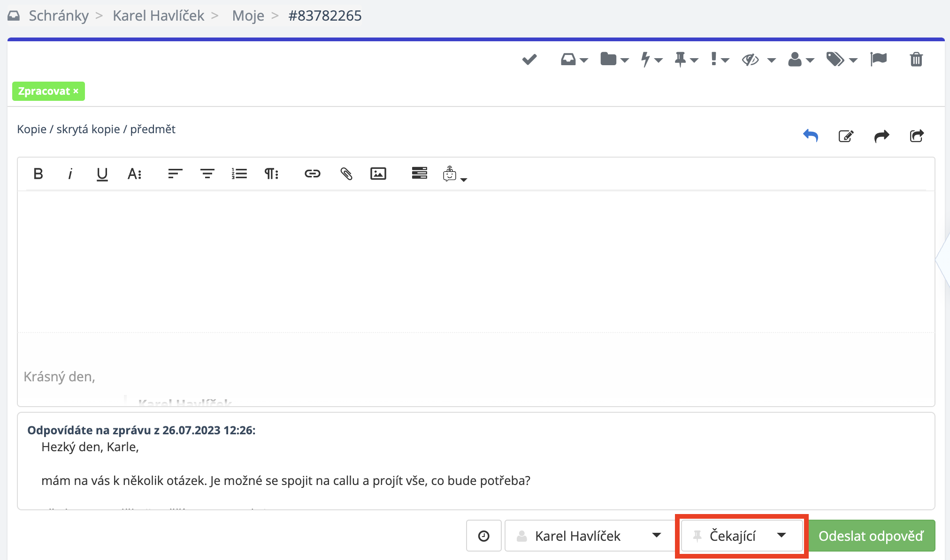
Task: Open Schránky breadcrumb
Action: (x=59, y=16)
